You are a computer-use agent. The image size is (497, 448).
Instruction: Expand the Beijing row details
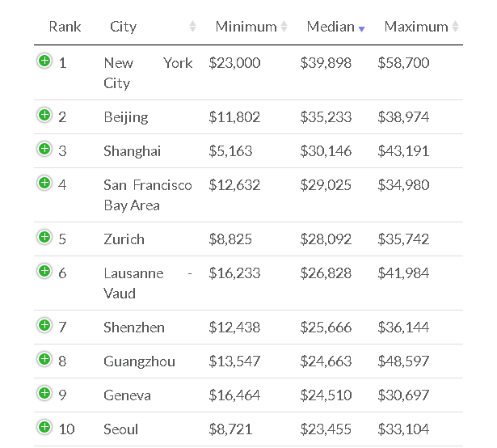click(44, 115)
